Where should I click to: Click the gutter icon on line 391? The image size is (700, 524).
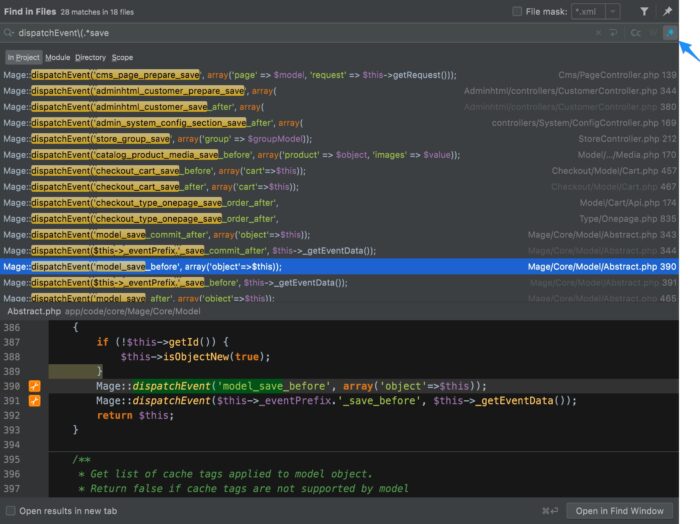click(x=34, y=401)
